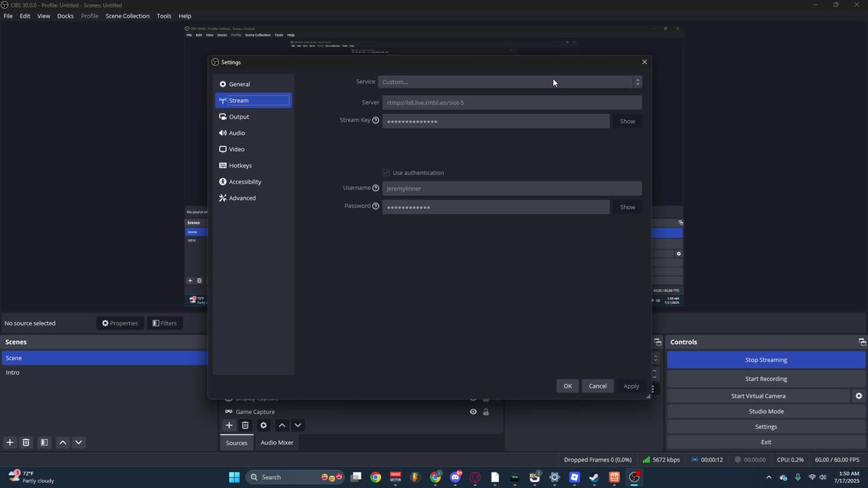Toggle the Use authentication checkbox
The height and width of the screenshot is (488, 868).
click(386, 173)
